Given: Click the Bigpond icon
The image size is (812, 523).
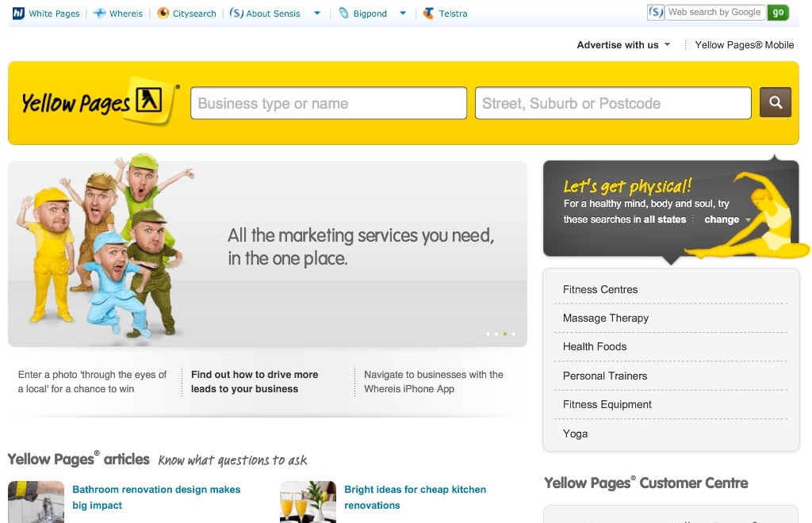Looking at the screenshot, I should coord(343,13).
